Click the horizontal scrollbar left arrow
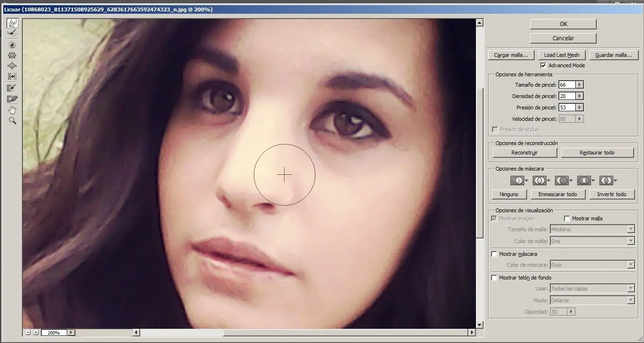Viewport: 644px width, 343px height. [x=137, y=333]
